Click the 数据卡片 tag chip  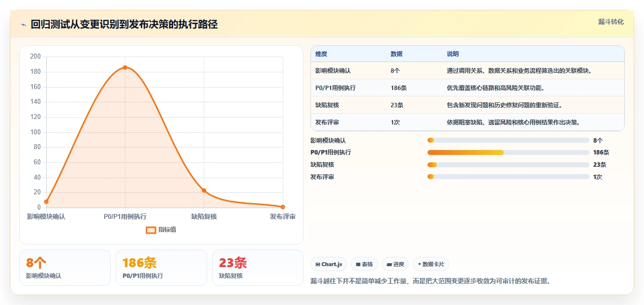[x=431, y=264]
